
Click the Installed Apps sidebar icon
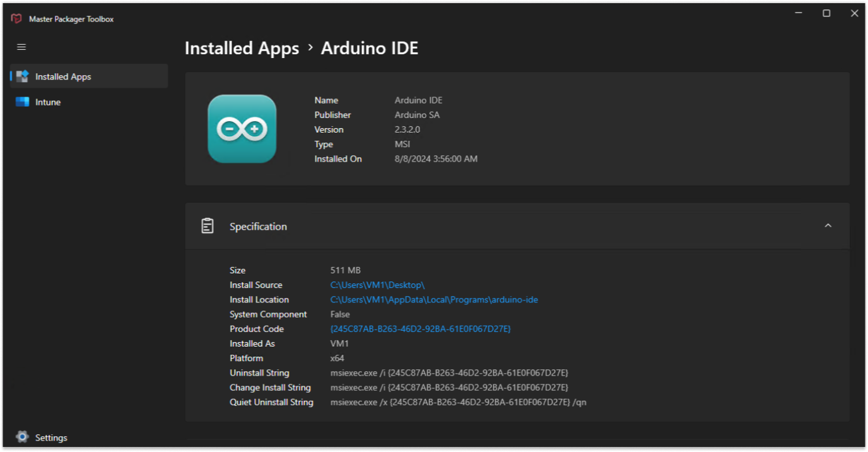coord(23,76)
